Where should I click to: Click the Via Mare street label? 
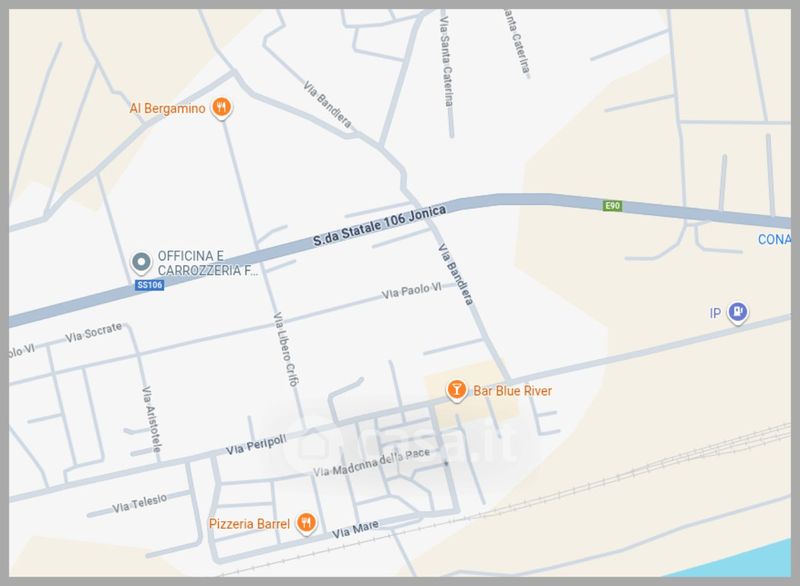tap(355, 529)
